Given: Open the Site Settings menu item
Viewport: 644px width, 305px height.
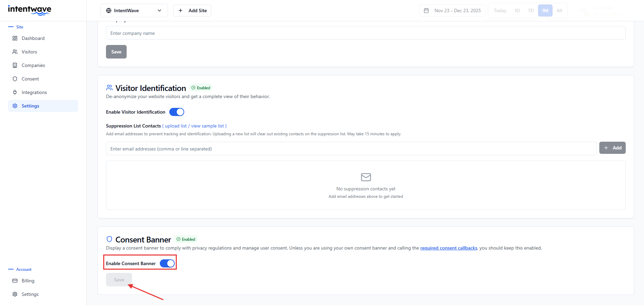Looking at the screenshot, I should pos(30,106).
